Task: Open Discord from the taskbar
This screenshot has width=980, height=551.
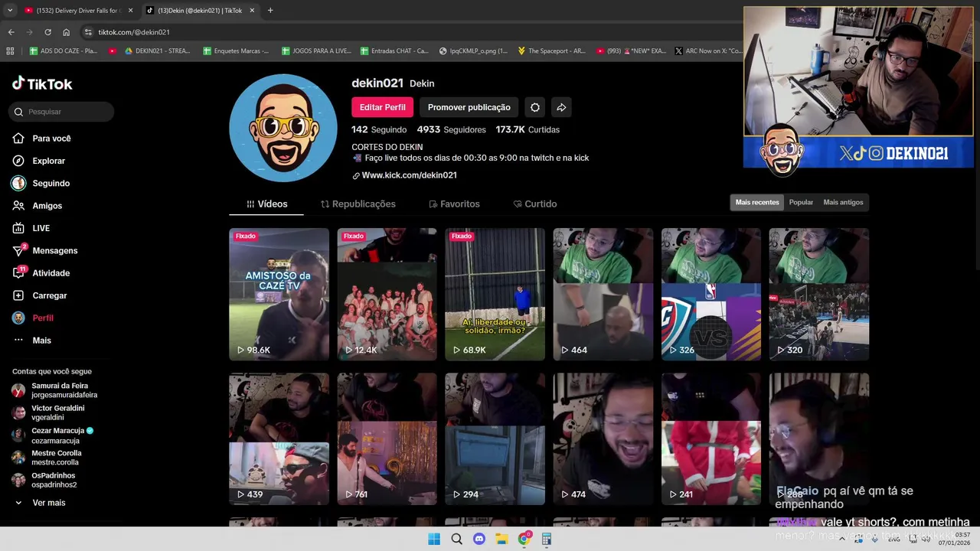Action: click(479, 539)
